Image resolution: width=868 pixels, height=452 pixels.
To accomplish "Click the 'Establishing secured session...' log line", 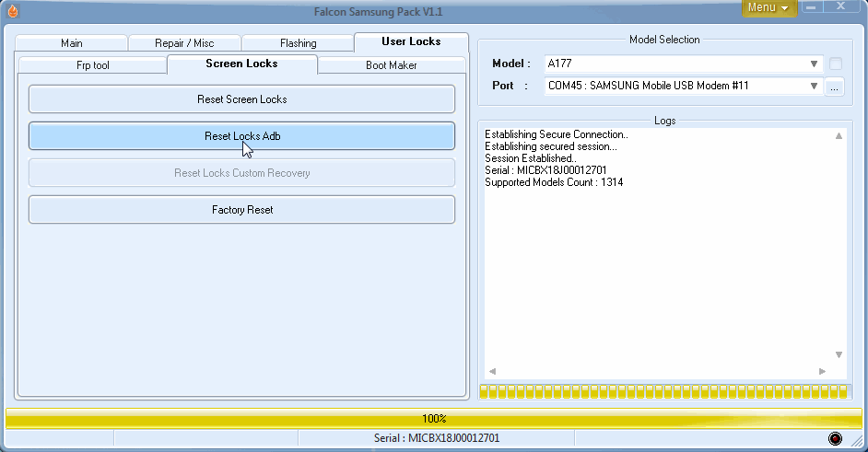I will pos(551,146).
